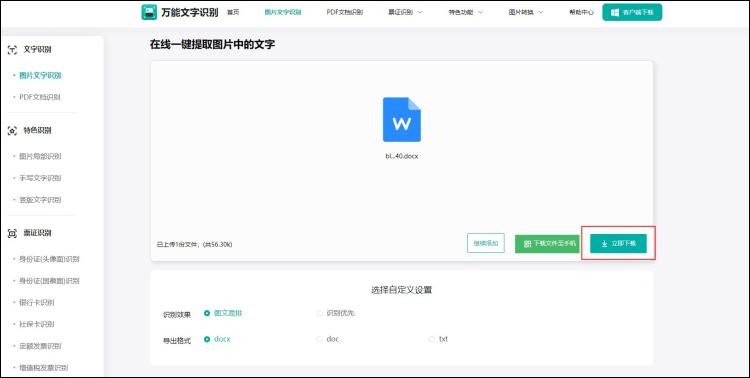The width and height of the screenshot is (750, 378).
Task: Open 手写文字识别 in the sidebar
Action: click(x=40, y=178)
